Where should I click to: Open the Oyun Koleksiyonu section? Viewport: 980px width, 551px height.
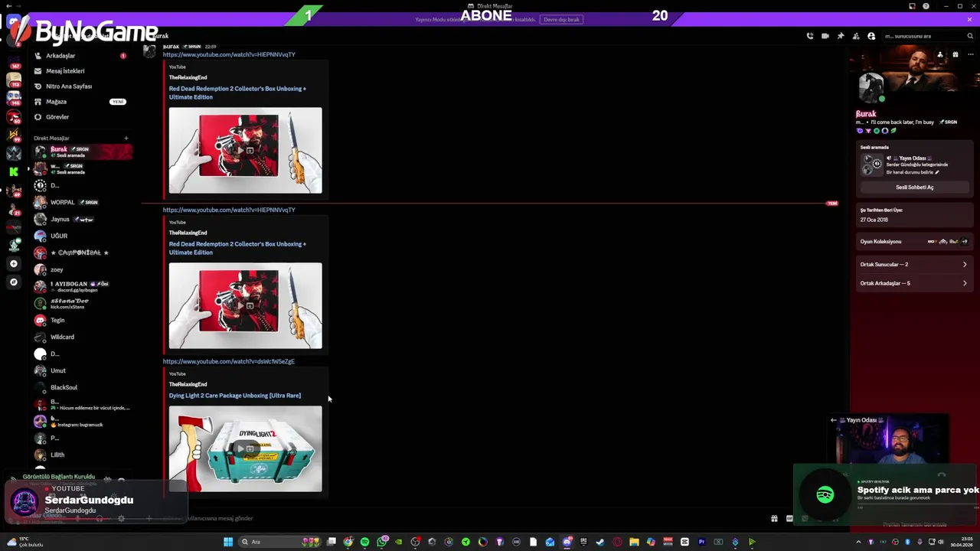click(x=914, y=241)
